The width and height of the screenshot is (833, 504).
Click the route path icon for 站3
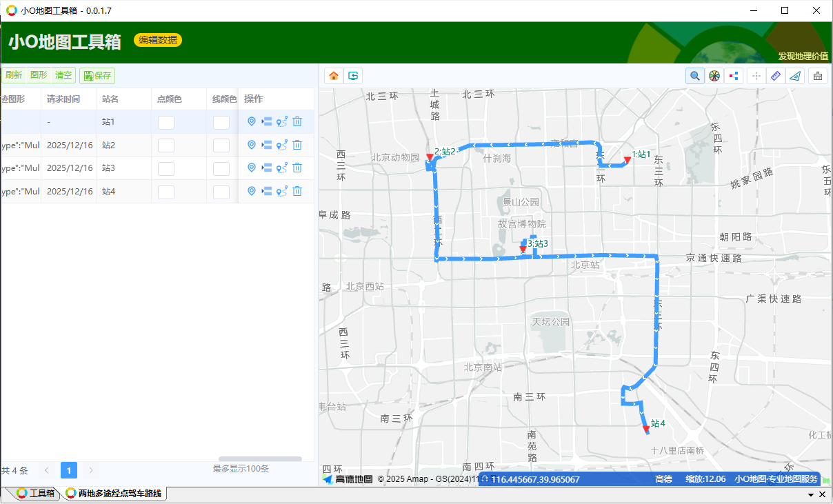[281, 168]
